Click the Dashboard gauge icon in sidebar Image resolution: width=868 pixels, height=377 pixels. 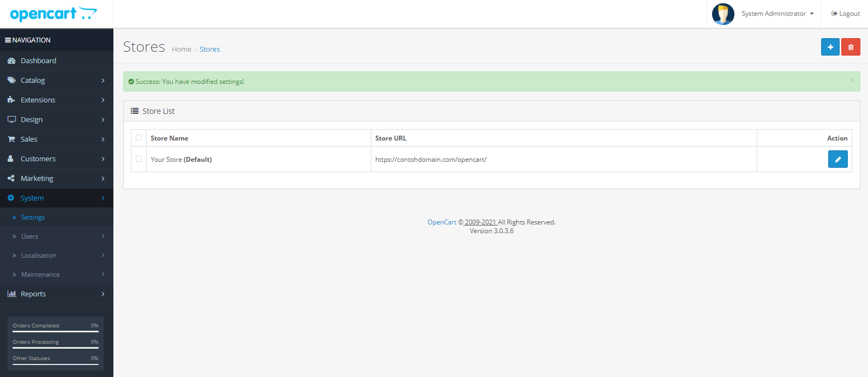point(11,61)
